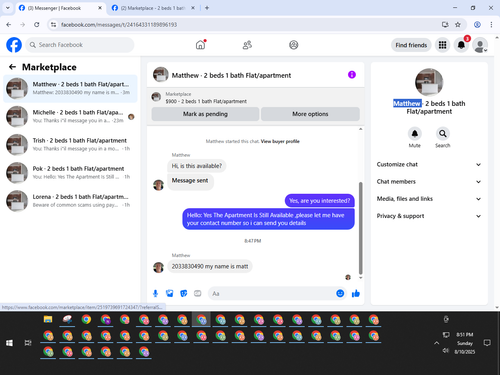The height and width of the screenshot is (375, 500).
Task: Open the $900 listing Marketplace banner
Action: 256,97
